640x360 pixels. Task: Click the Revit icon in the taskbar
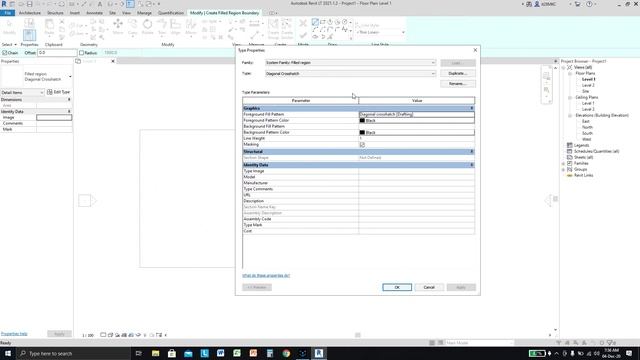[x=319, y=353]
